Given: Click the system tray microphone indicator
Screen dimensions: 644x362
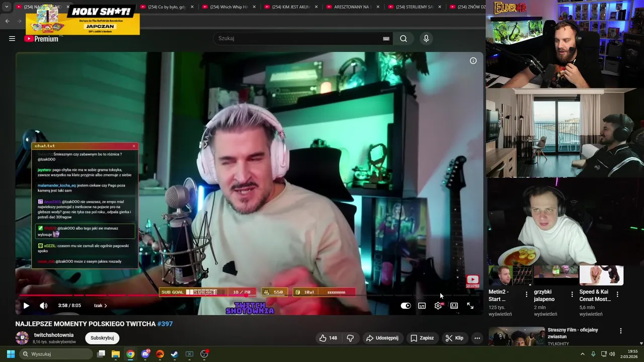Looking at the screenshot, I should tap(593, 354).
